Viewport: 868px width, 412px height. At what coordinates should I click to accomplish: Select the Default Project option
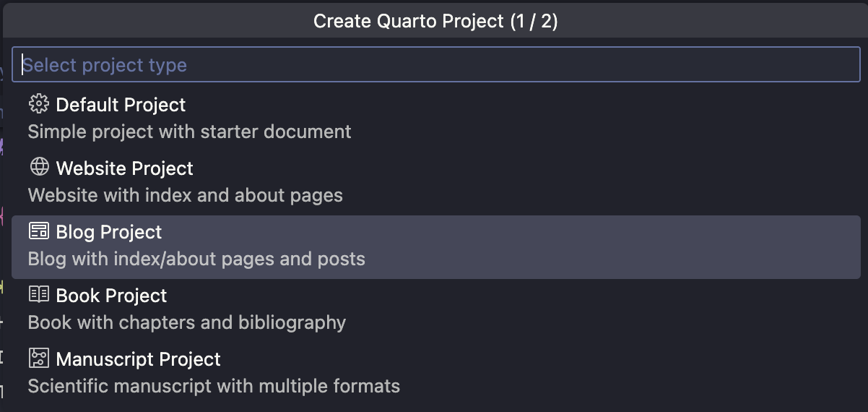tap(121, 105)
